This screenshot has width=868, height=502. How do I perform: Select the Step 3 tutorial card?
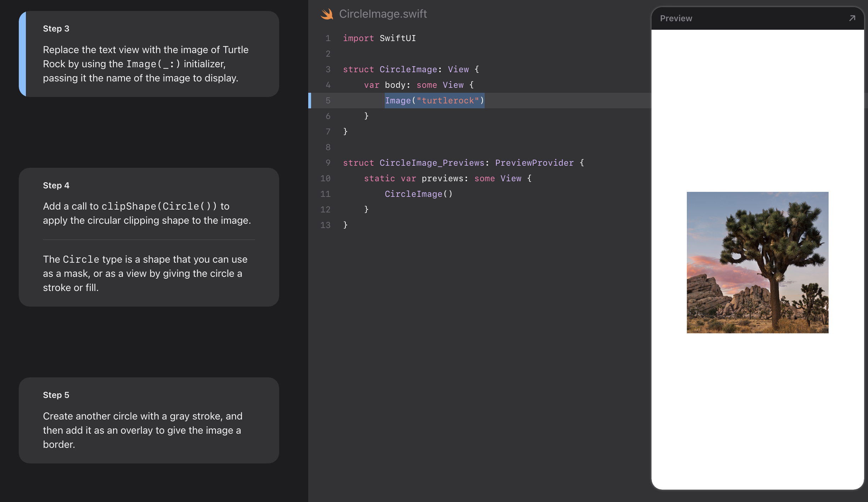149,54
